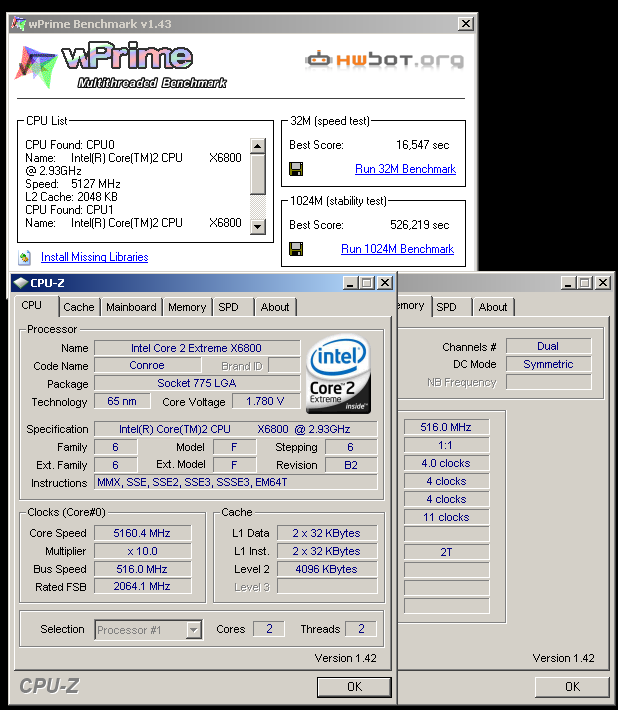Click the Code Name value Conroe

[x=148, y=365]
